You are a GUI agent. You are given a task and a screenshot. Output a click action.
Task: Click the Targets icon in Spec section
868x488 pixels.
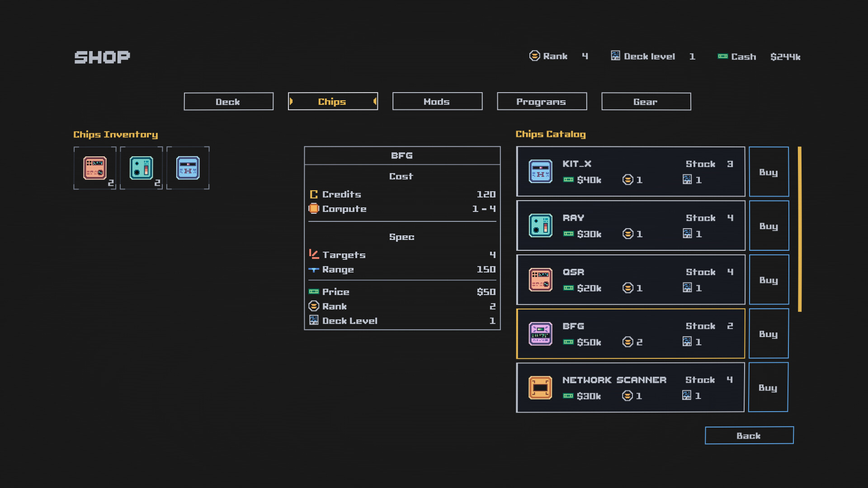point(314,254)
